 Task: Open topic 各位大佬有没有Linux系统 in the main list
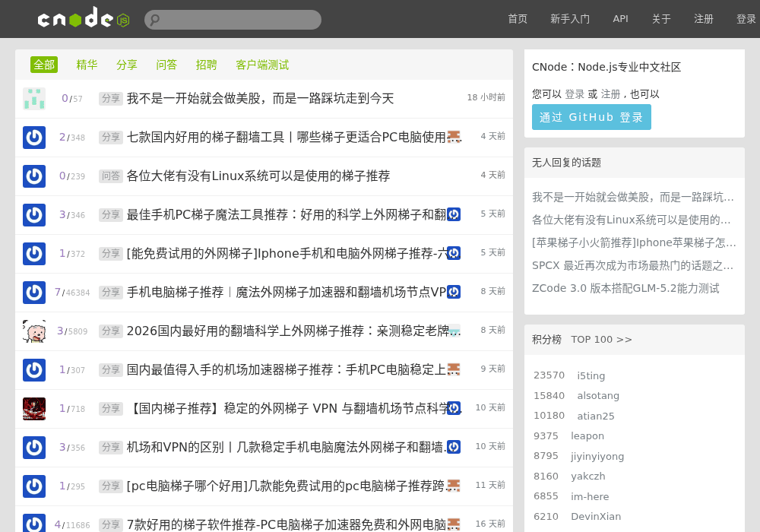(258, 176)
